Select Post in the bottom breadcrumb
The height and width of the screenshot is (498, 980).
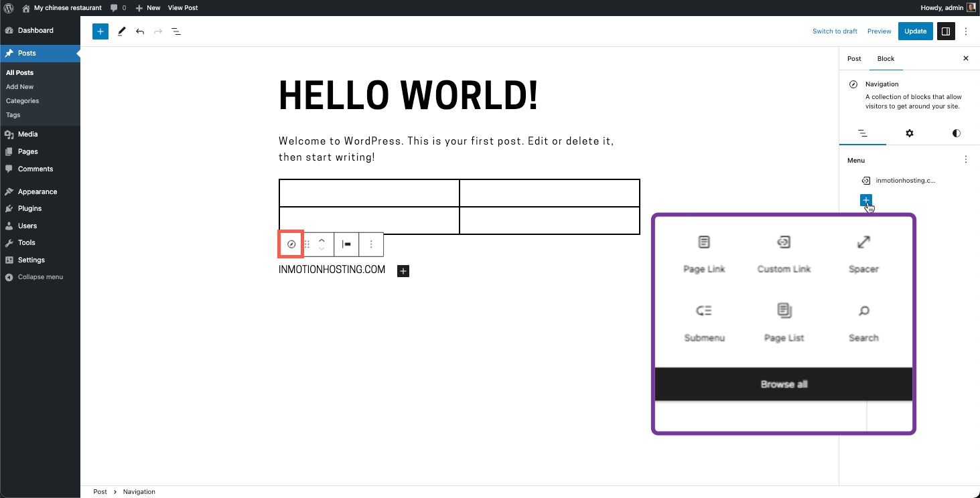[x=100, y=491]
